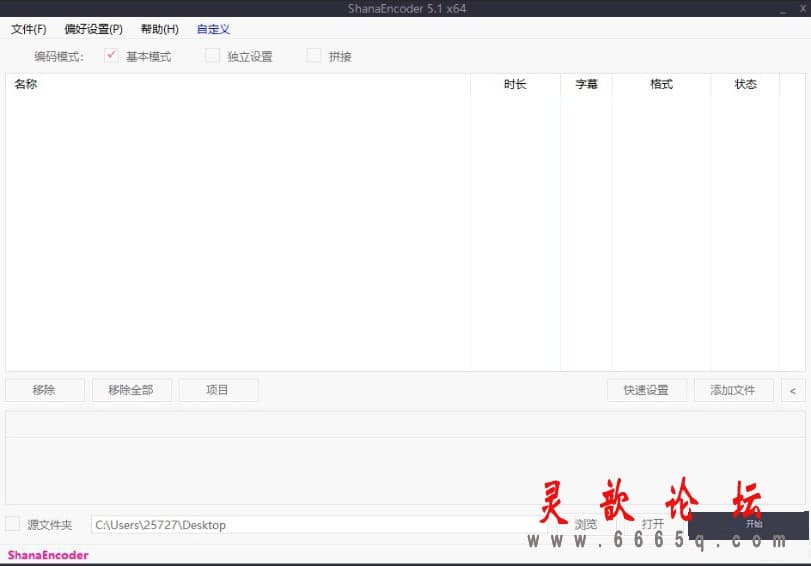Collapse side panel with < arrow button
The height and width of the screenshot is (566, 811).
point(793,391)
